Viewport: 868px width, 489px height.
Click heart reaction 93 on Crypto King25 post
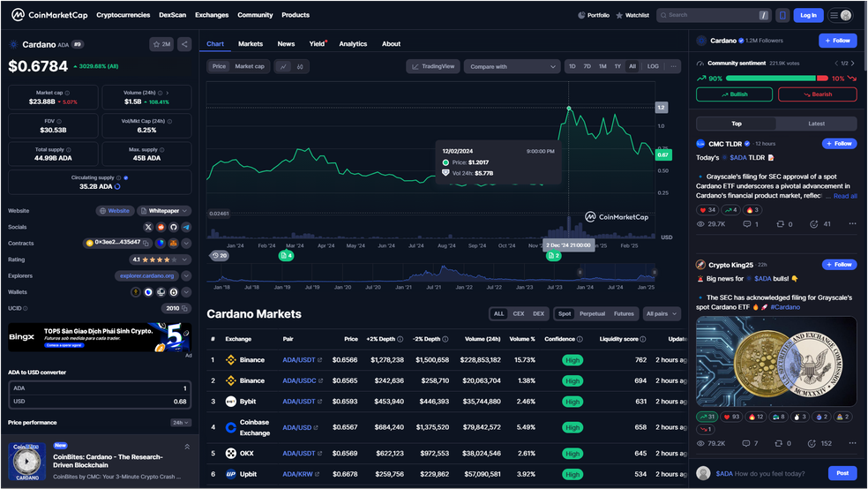[x=731, y=417]
